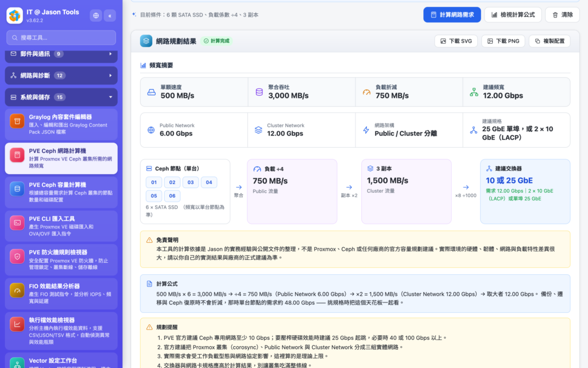The image size is (588, 368).
Task: Click the 頻寬摘要 bar chart icon
Action: click(143, 66)
